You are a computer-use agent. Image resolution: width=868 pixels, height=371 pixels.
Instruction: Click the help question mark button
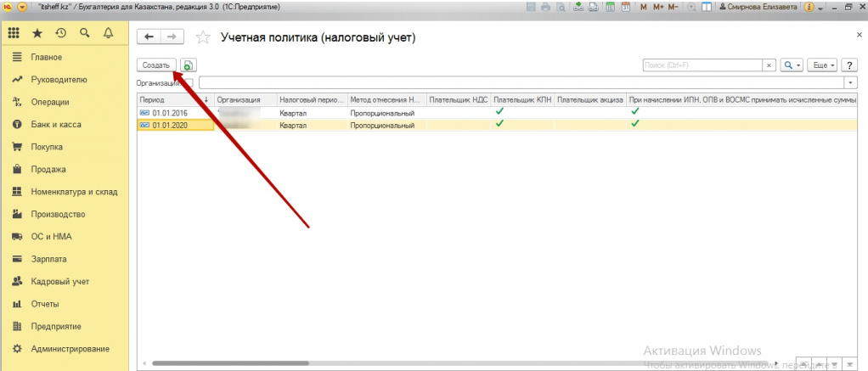click(848, 65)
